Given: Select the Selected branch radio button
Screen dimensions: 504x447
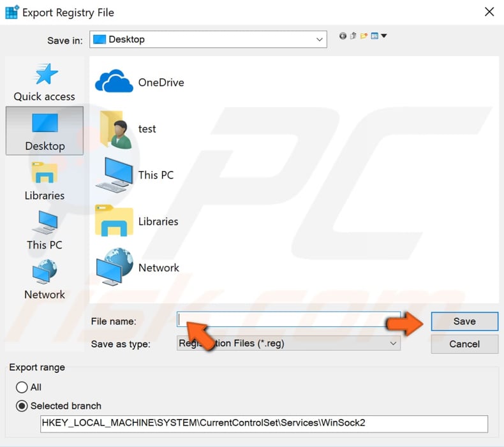Looking at the screenshot, I should 22,406.
